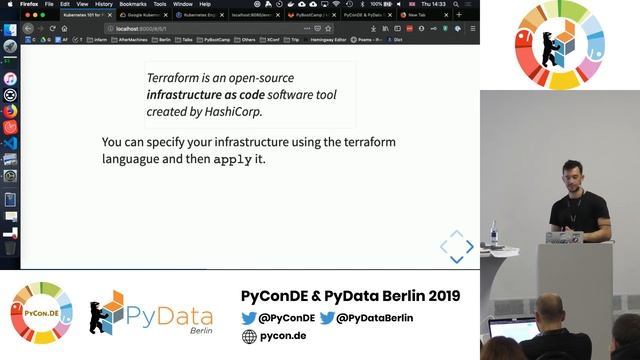Open the red extension icon in toolbar
Image resolution: width=640 pixels, height=360 pixels.
click(x=409, y=29)
